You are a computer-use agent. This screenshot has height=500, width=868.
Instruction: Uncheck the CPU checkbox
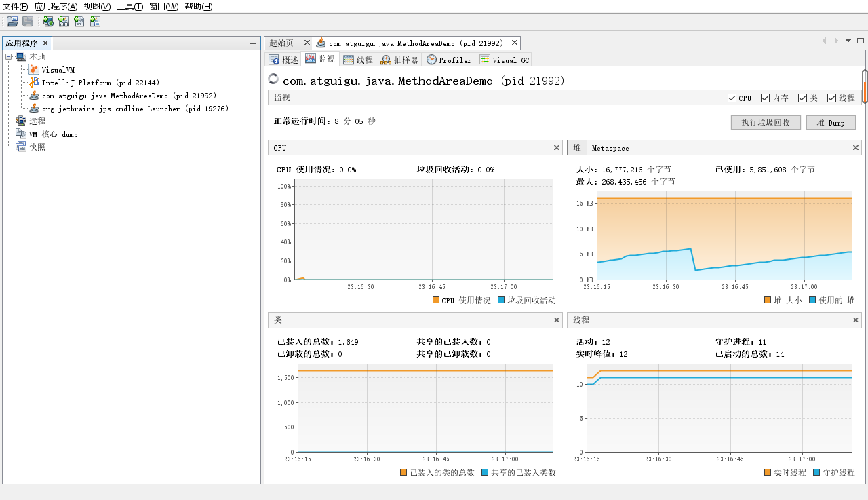click(x=732, y=98)
